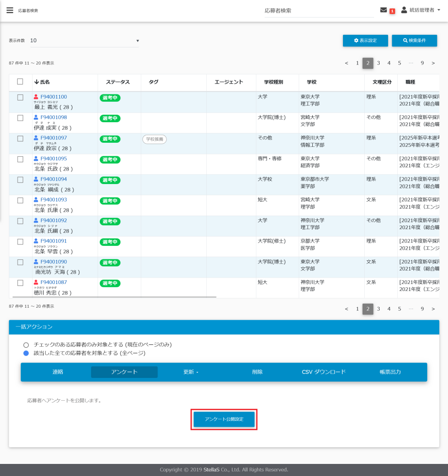Viewport: 448px width, 476px height.
Task: Click the 学校推薦 tag chip
Action: 154,139
